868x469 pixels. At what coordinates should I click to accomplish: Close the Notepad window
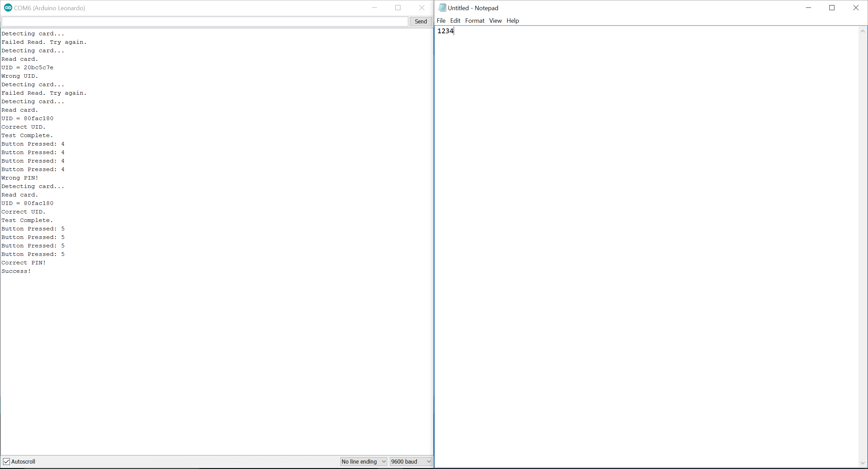click(855, 8)
